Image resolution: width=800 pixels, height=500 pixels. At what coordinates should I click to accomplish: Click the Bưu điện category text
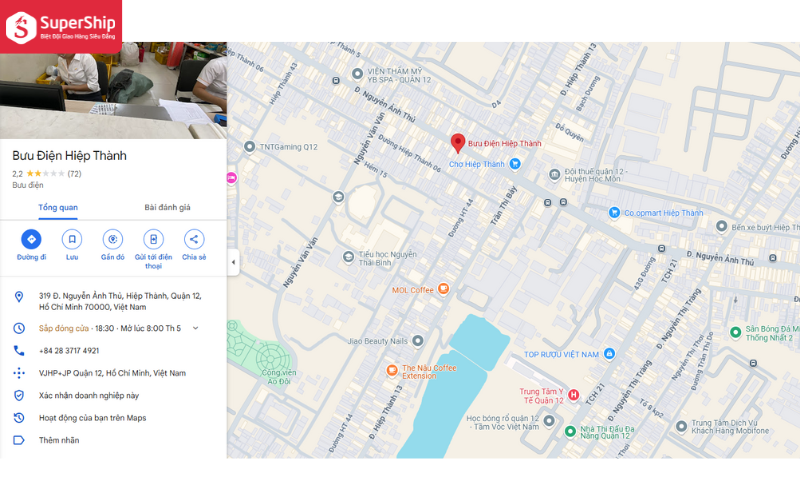[x=28, y=185]
